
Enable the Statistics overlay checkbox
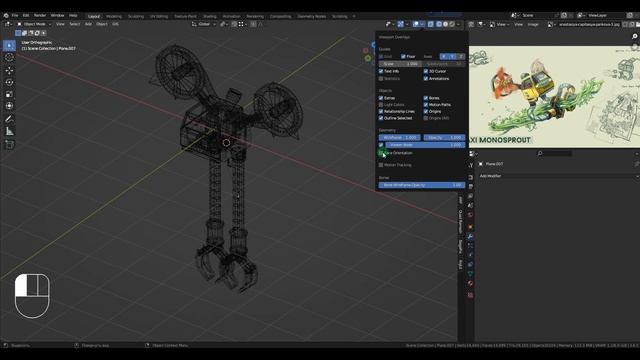tap(381, 78)
